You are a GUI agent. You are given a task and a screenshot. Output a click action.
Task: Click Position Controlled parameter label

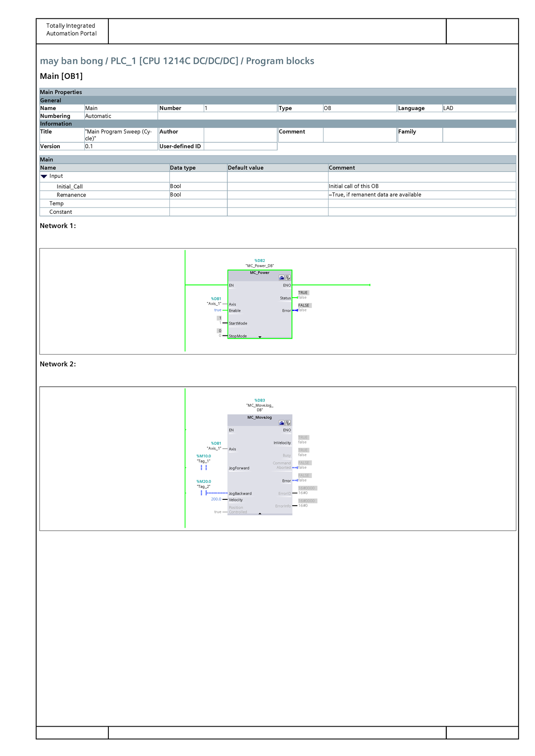point(238,510)
